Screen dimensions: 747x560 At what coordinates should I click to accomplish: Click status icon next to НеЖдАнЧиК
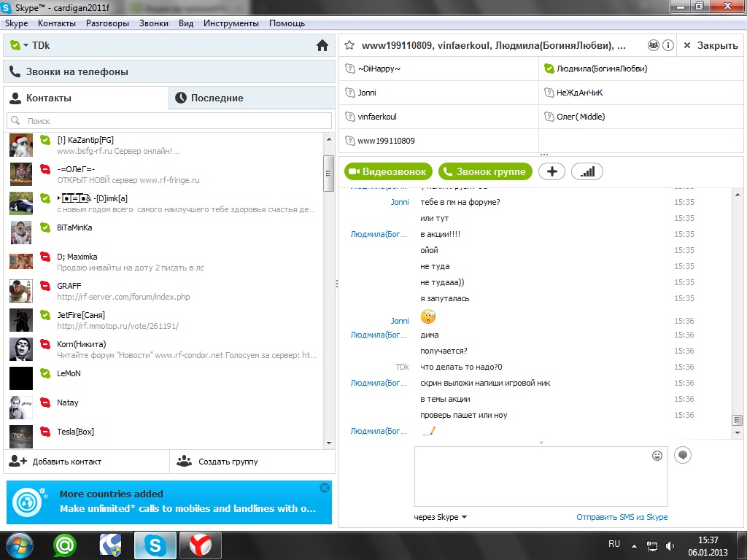tap(549, 93)
